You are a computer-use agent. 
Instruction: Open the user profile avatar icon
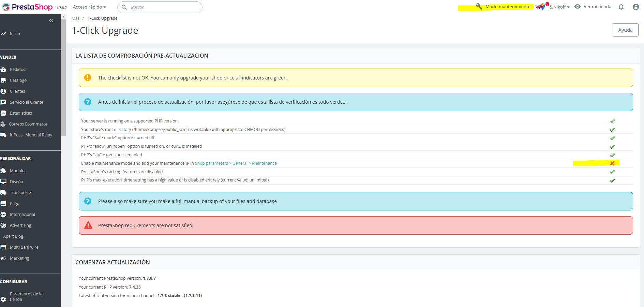pos(636,7)
